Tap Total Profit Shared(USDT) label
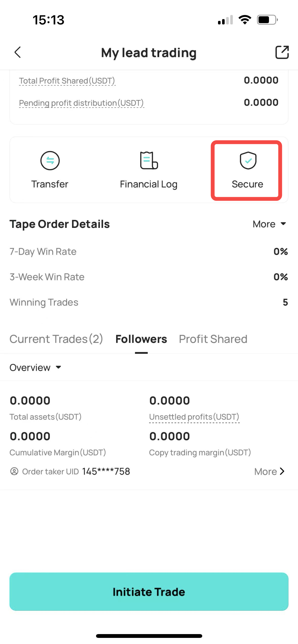Screen dimensions: 298x644 [x=67, y=81]
